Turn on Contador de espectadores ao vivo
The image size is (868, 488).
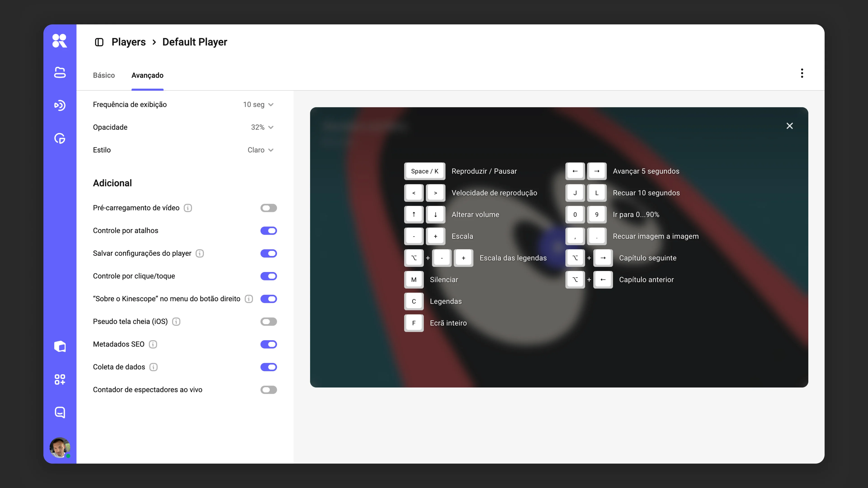tap(269, 390)
